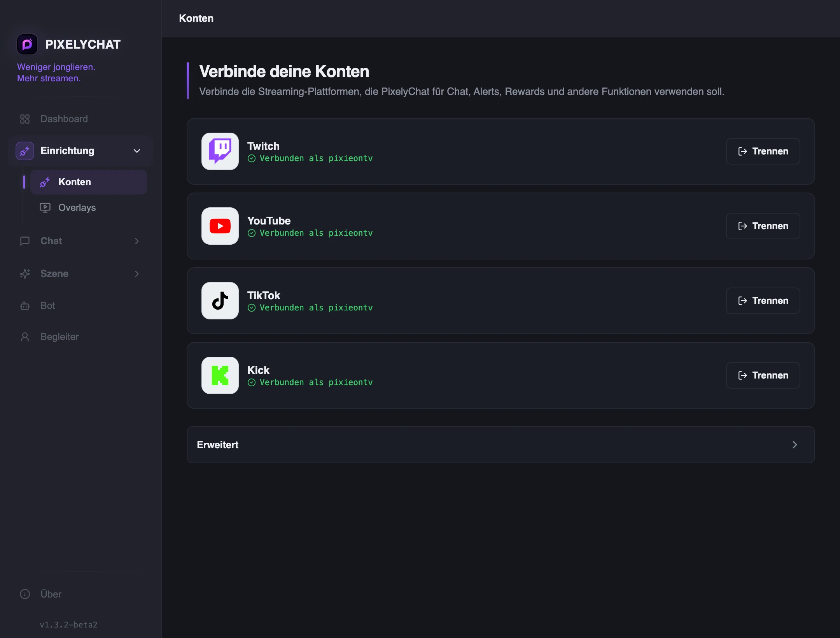Click the Bot robot icon
Viewport: 840px width, 638px height.
25,306
